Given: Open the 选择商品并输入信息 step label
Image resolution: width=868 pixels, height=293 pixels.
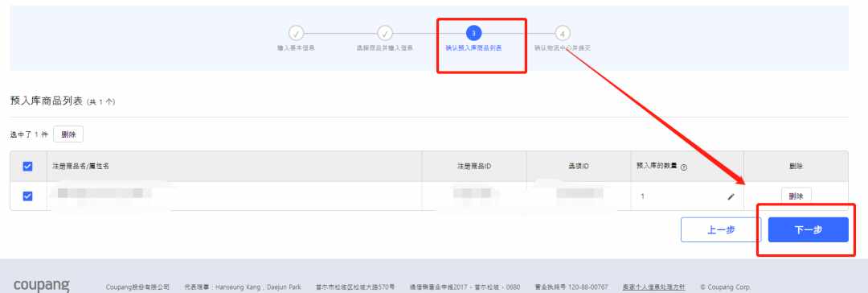Looking at the screenshot, I should click(384, 48).
